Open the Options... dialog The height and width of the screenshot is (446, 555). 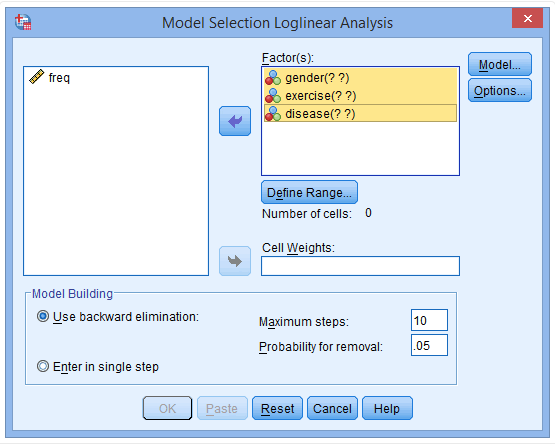[500, 91]
